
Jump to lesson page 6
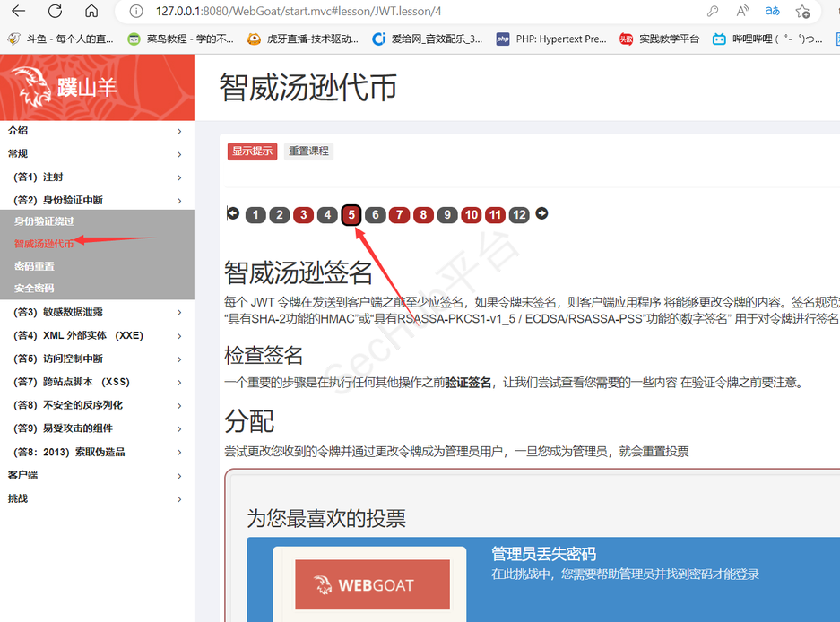[376, 215]
